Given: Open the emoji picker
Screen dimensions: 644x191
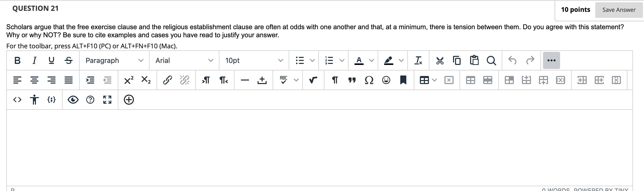Looking at the screenshot, I should 386,80.
